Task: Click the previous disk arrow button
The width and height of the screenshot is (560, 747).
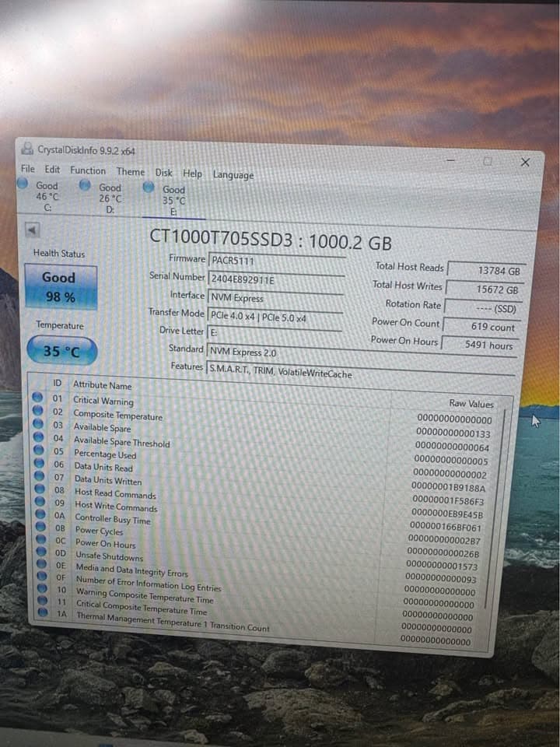Action: 33,230
